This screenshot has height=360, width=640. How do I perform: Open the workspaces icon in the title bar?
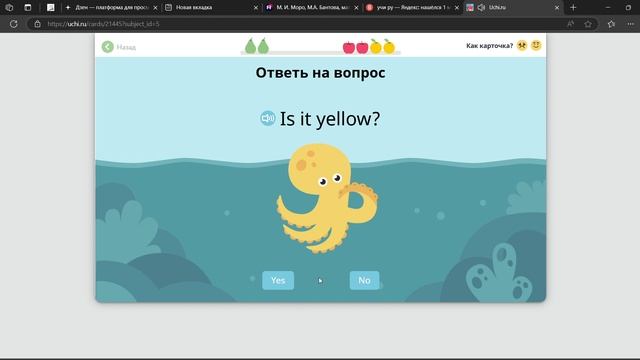pyautogui.click(x=9, y=7)
